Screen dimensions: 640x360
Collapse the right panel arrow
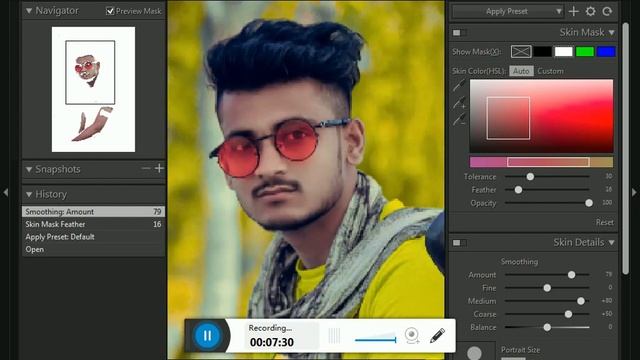634,192
